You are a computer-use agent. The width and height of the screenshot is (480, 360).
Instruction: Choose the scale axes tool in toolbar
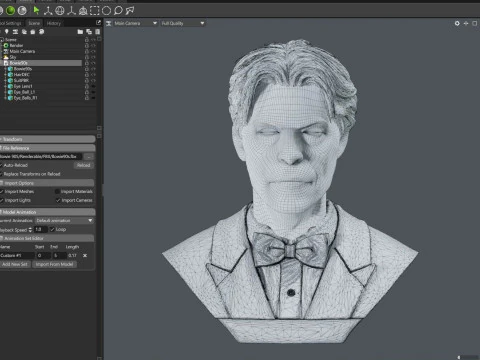point(71,11)
